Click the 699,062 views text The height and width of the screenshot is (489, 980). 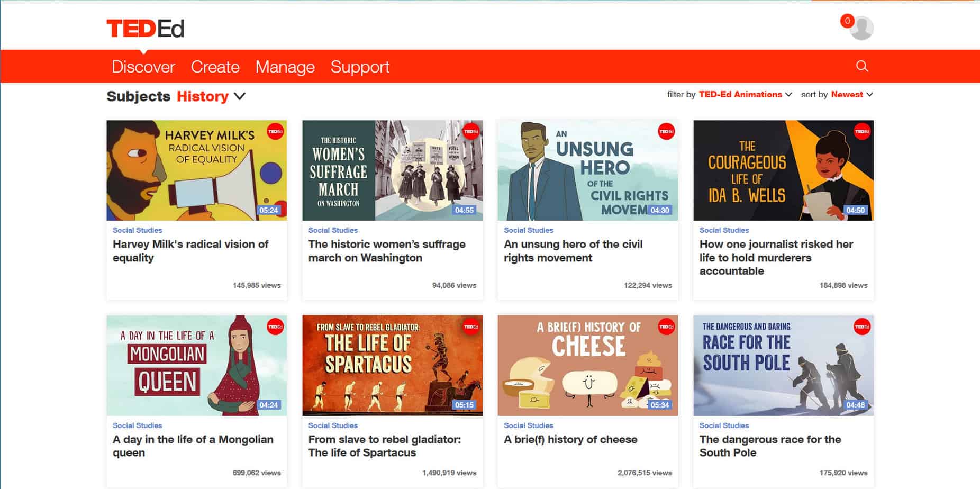pyautogui.click(x=257, y=473)
